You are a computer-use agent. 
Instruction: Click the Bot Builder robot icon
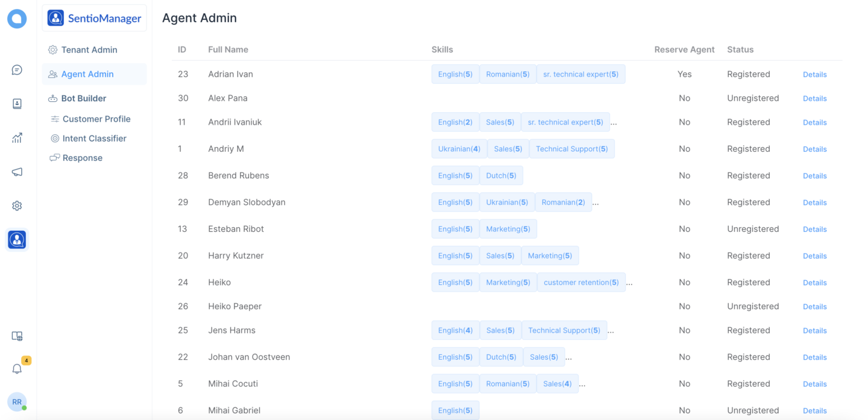click(x=52, y=98)
